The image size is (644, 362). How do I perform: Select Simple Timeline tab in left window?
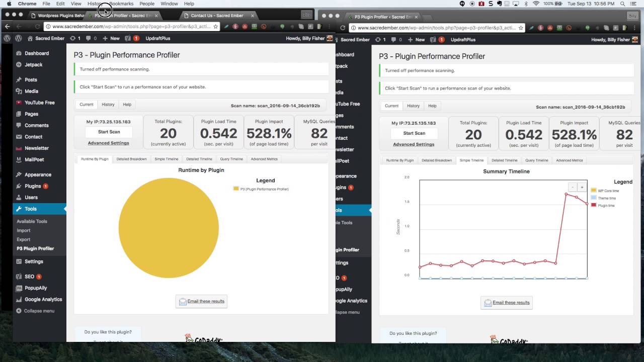(x=167, y=159)
